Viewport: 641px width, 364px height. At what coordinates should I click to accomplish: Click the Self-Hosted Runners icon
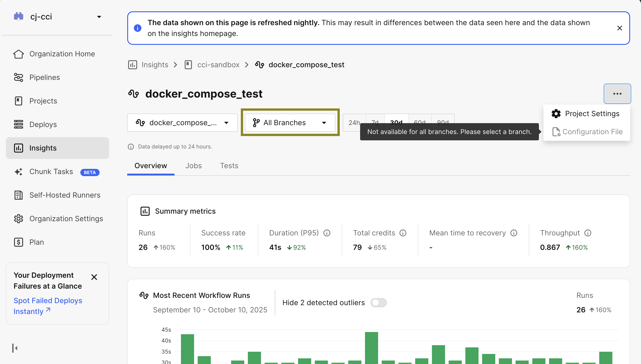pyautogui.click(x=19, y=195)
